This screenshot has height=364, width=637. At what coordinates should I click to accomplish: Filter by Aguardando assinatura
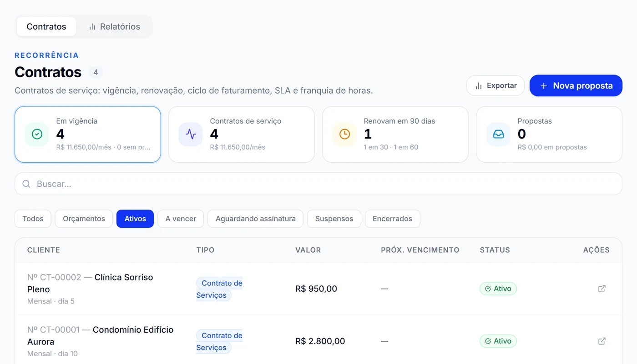coord(256,219)
